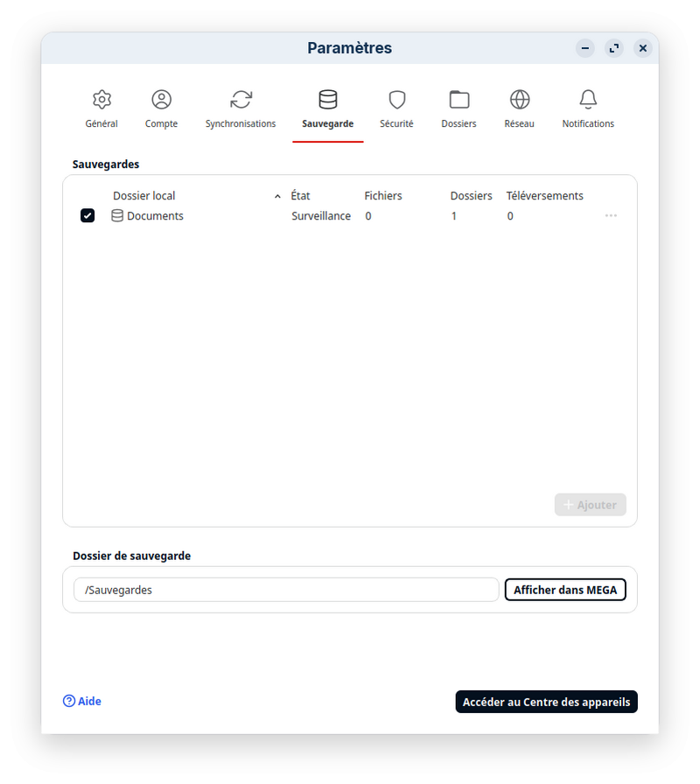Open the Compte profile icon

coord(161,100)
